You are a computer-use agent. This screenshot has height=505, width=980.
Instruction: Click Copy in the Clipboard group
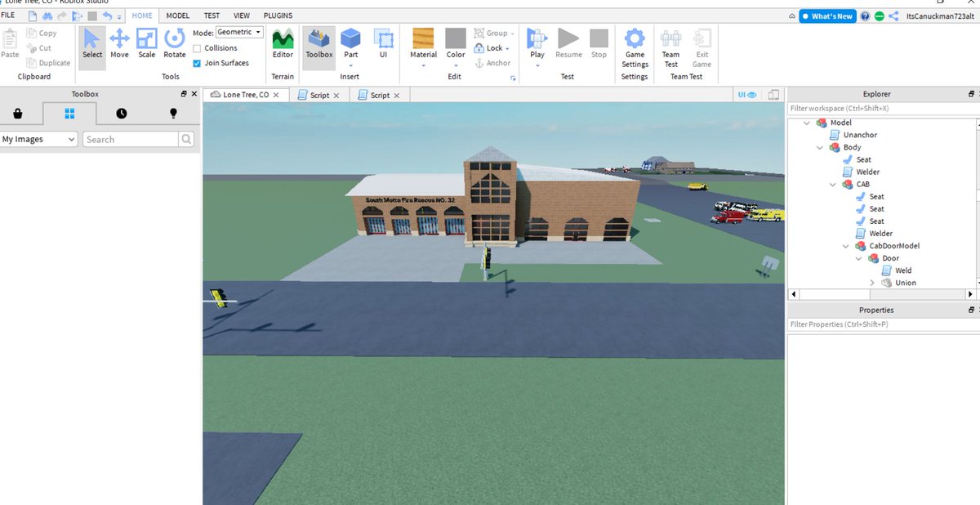coord(42,34)
